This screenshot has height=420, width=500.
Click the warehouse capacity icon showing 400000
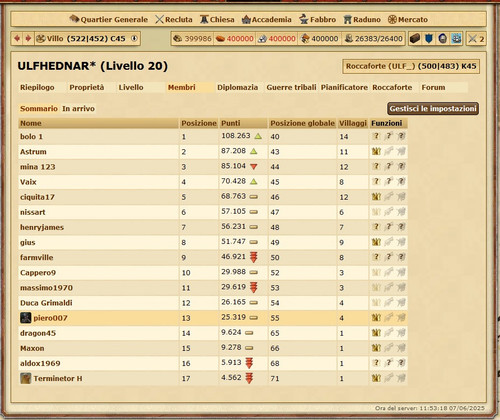[x=305, y=39]
